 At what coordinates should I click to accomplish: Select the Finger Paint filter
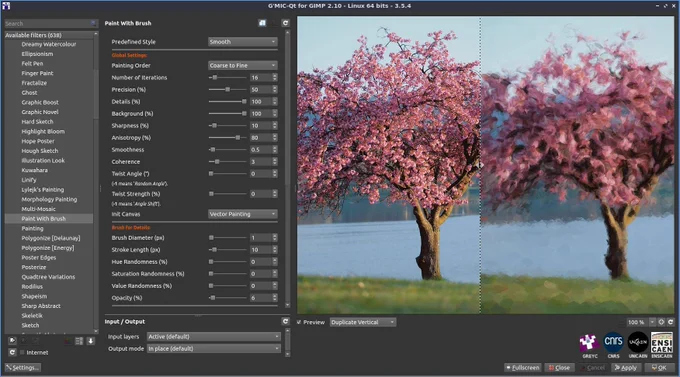[x=37, y=73]
